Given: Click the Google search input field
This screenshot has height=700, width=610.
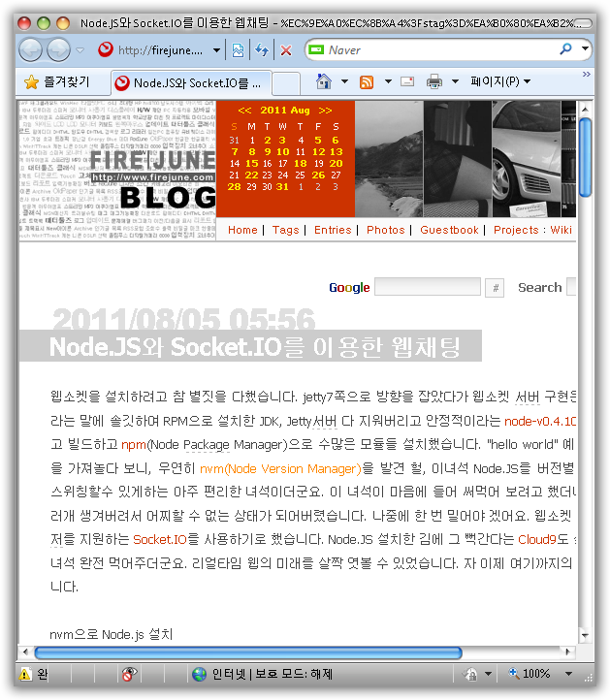Looking at the screenshot, I should 428,287.
